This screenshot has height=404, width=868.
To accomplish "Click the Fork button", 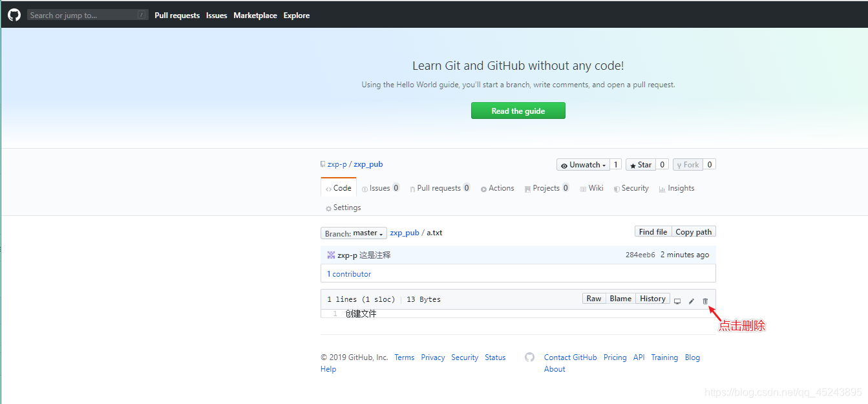I will pyautogui.click(x=688, y=165).
